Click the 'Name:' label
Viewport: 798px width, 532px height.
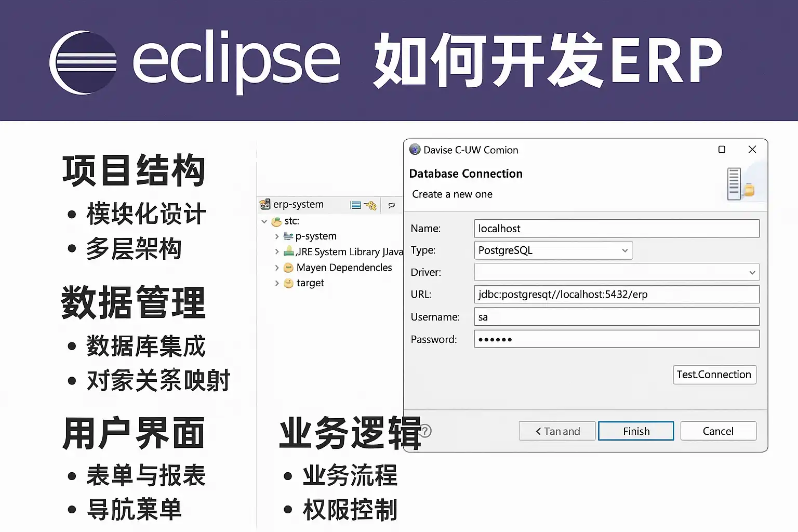tap(425, 229)
